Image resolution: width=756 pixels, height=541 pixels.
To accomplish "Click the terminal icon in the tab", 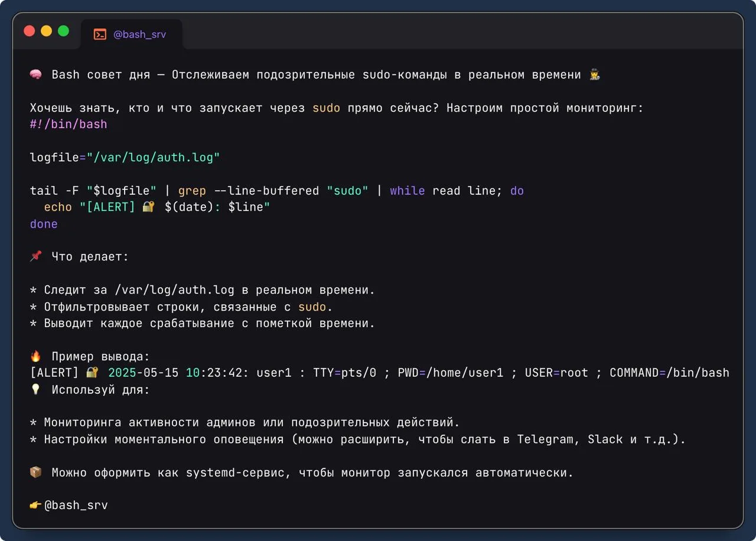I will 100,35.
